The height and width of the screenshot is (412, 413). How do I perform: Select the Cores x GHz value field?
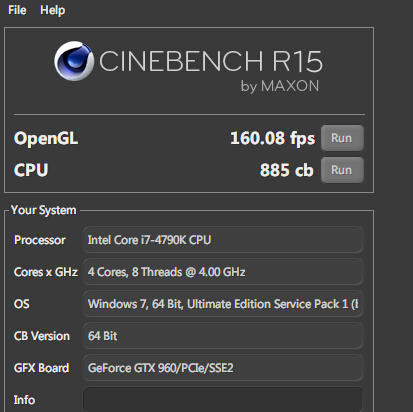coord(223,272)
